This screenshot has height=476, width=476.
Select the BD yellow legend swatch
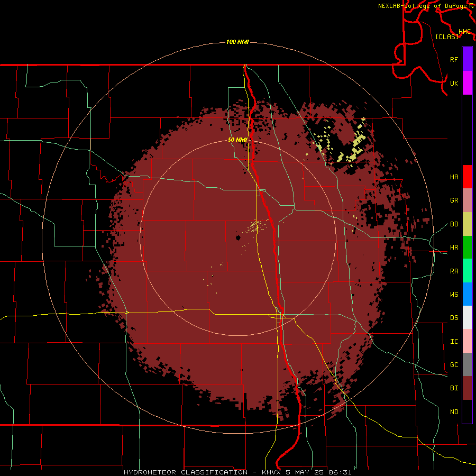(x=467, y=224)
